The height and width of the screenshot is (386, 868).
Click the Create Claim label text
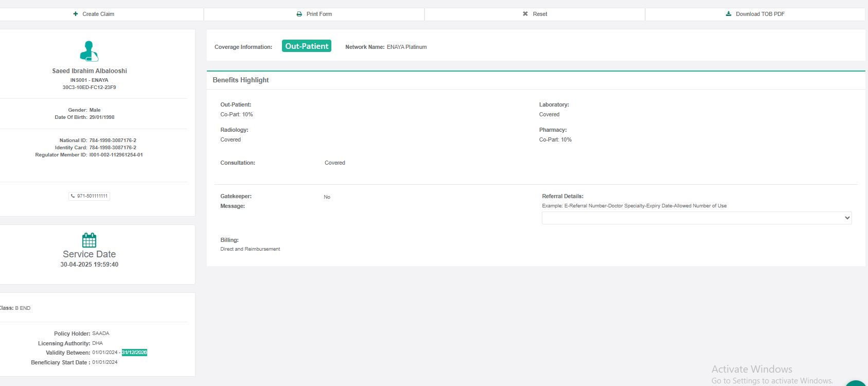point(98,14)
